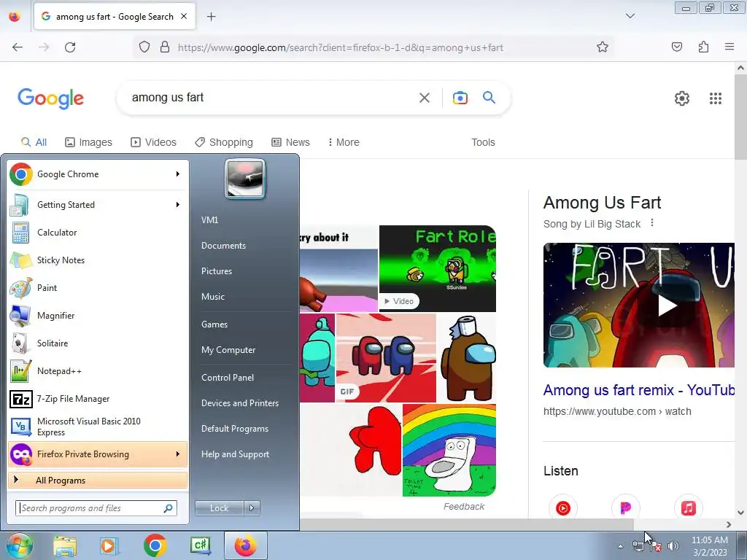
Task: Expand All Programs in the Start menu
Action: (98, 481)
